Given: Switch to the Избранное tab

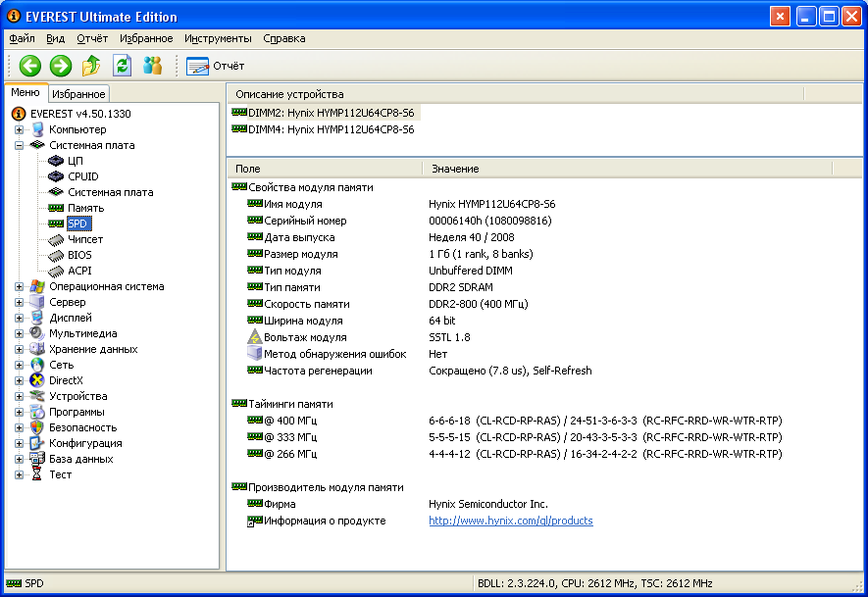Looking at the screenshot, I should [x=78, y=94].
